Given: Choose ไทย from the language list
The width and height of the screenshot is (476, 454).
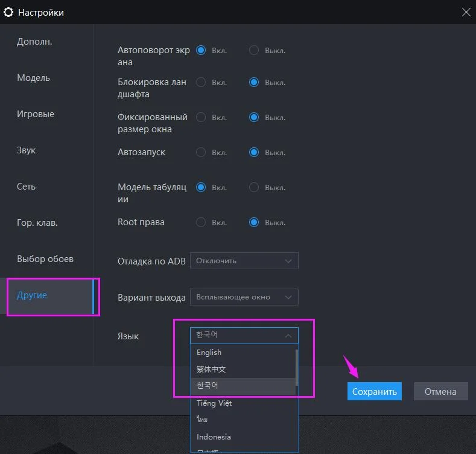Looking at the screenshot, I should tap(243, 420).
